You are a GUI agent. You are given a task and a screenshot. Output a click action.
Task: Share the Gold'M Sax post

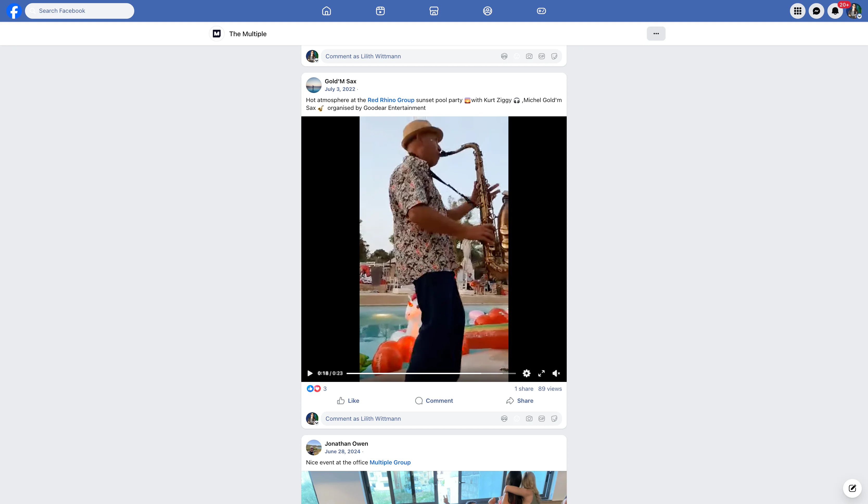(x=519, y=401)
